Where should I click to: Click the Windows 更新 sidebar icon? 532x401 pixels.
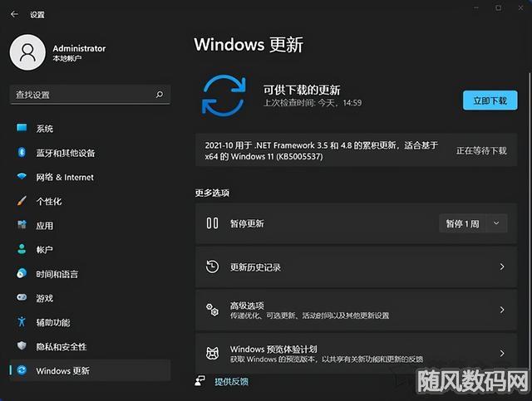(22, 370)
